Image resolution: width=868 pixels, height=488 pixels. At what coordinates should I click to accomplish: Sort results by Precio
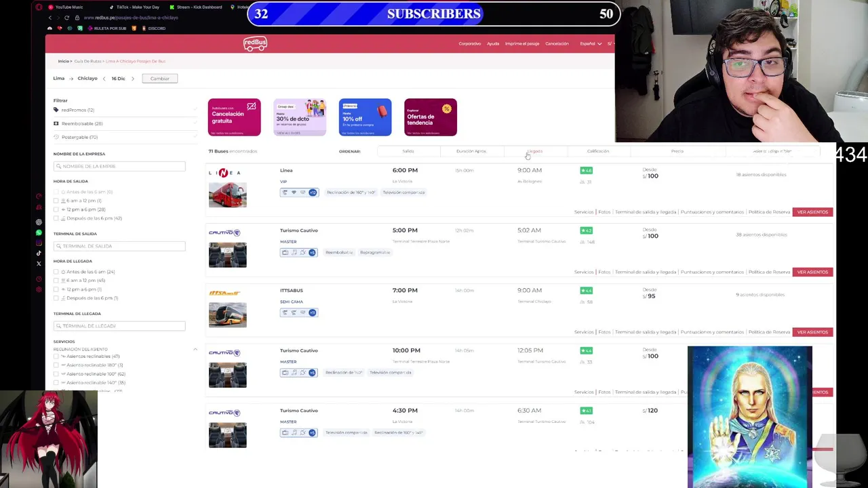click(677, 151)
